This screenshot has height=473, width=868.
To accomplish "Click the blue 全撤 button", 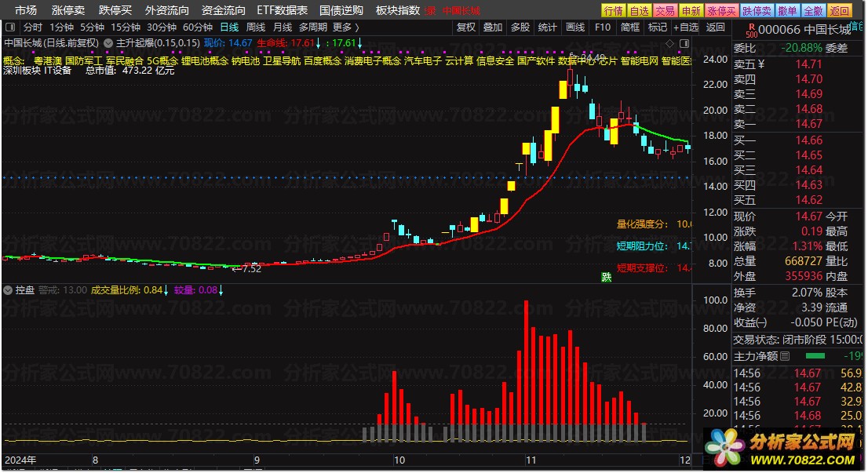I will tap(813, 10).
